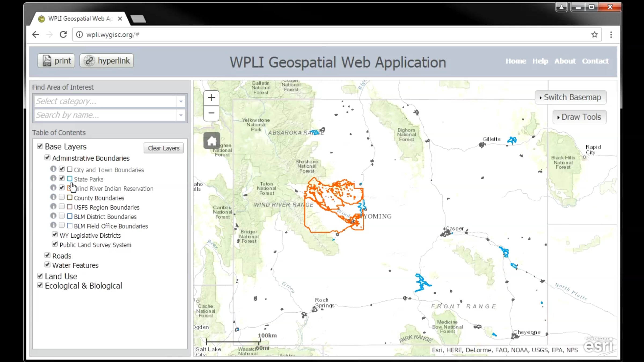Viewport: 644px width, 362px height.
Task: Click the print PDF button
Action: [x=56, y=61]
